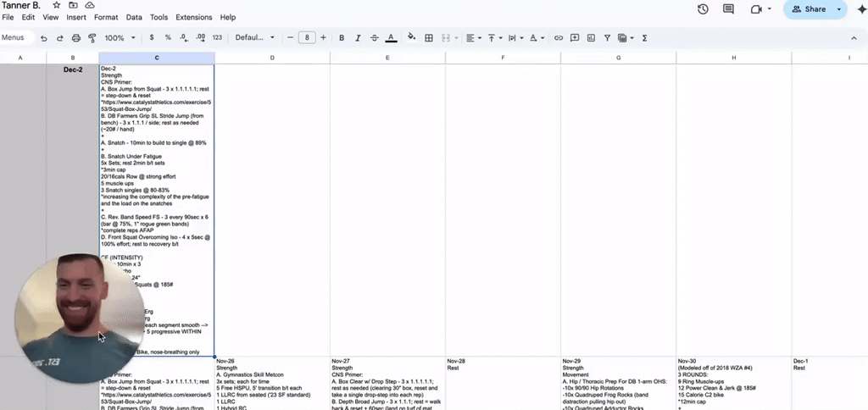Select the Dec-2 label cell
Image resolution: width=868 pixels, height=410 pixels.
tap(73, 210)
